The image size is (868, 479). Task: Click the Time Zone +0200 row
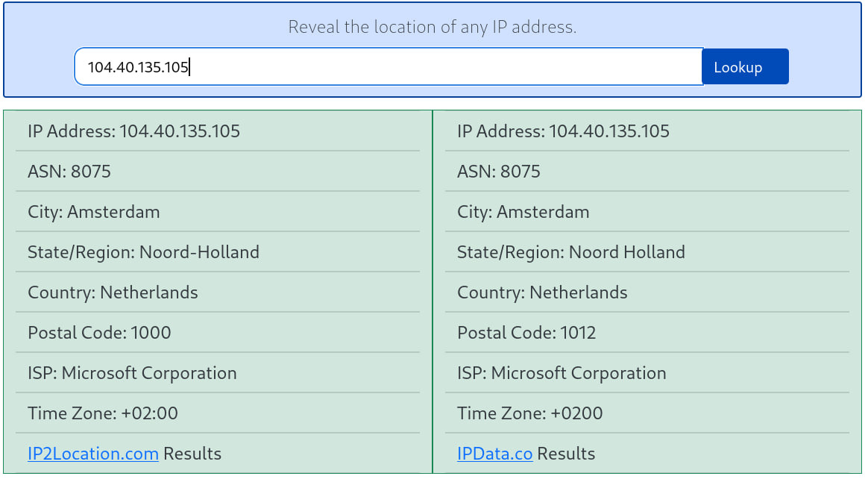click(529, 413)
